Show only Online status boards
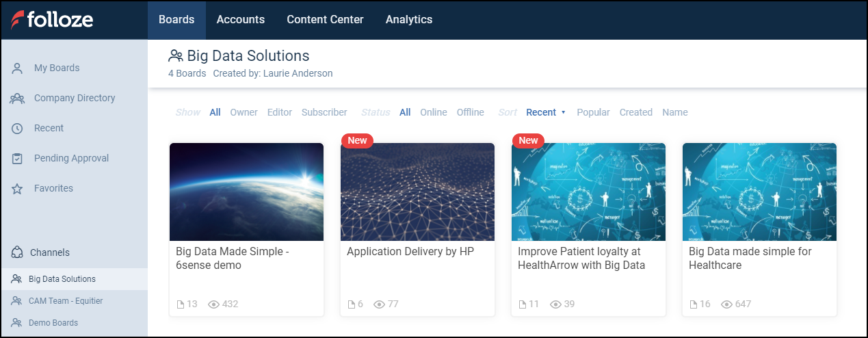The image size is (868, 338). (x=433, y=112)
